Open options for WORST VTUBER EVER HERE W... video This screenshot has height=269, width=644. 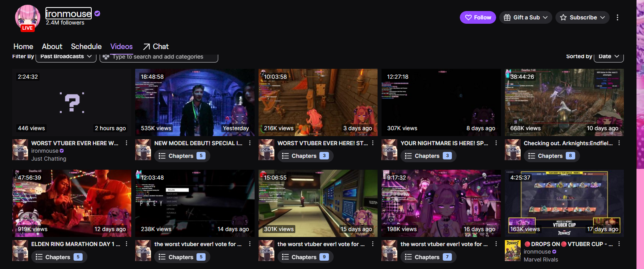tap(127, 143)
